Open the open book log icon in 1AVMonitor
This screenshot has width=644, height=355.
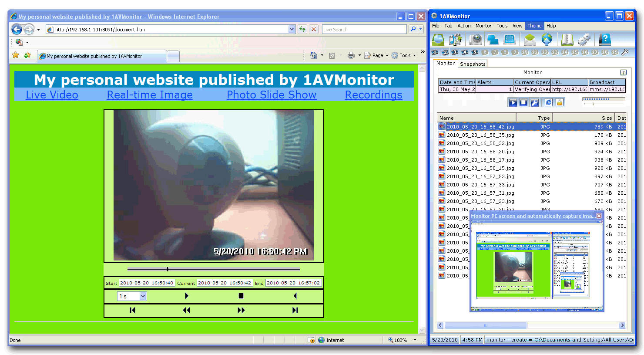pyautogui.click(x=567, y=40)
